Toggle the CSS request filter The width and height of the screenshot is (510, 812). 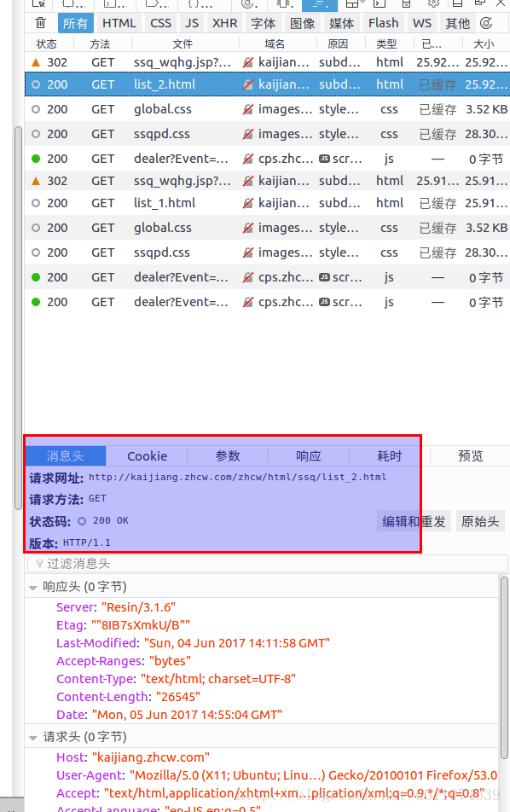[x=160, y=23]
